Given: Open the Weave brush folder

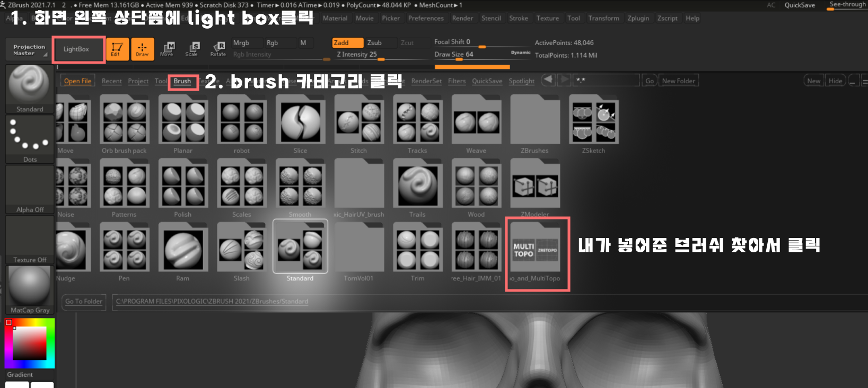Looking at the screenshot, I should 476,125.
